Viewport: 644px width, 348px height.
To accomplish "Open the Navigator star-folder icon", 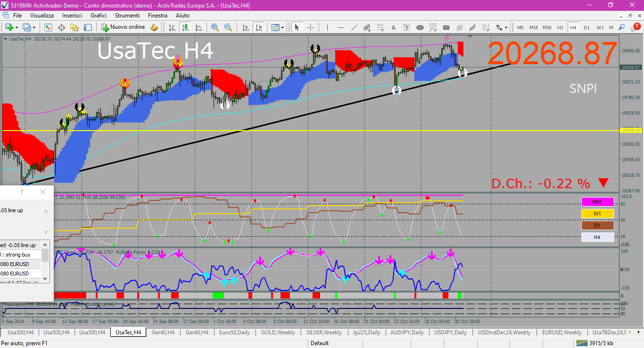I will pos(74,27).
